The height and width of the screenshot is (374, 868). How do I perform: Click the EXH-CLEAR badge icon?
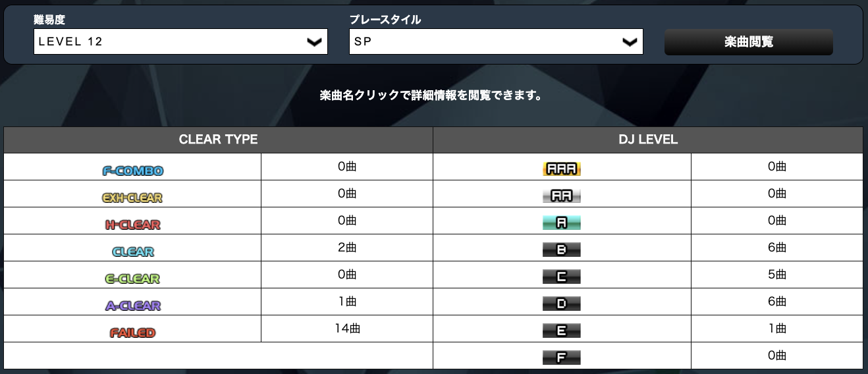point(132,198)
